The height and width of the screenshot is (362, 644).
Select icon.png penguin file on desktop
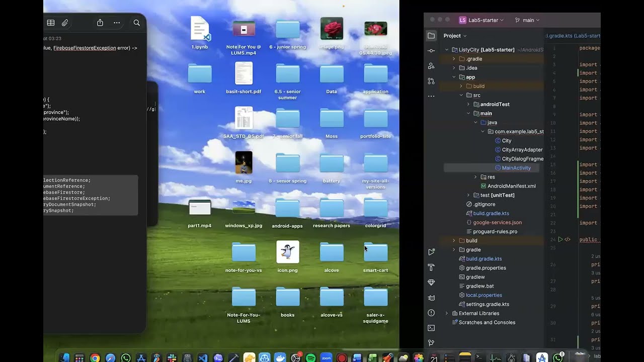(288, 256)
